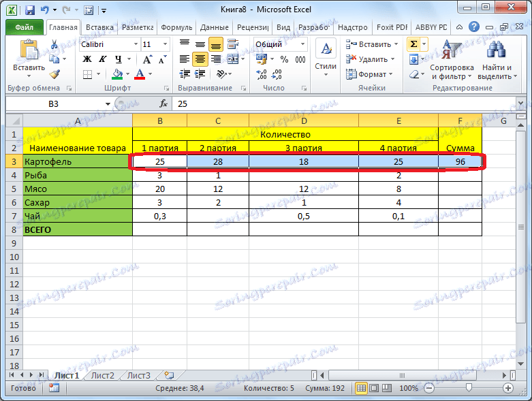532x401 pixels.
Task: Click Zoom Out minus button
Action: pos(429,388)
